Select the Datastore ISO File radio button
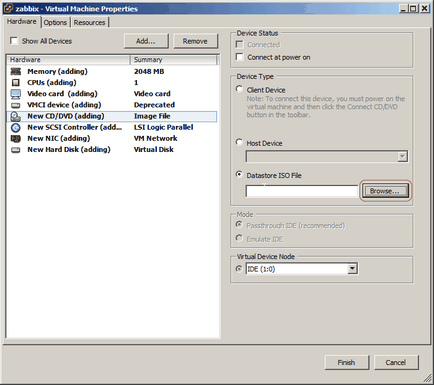 (x=239, y=174)
